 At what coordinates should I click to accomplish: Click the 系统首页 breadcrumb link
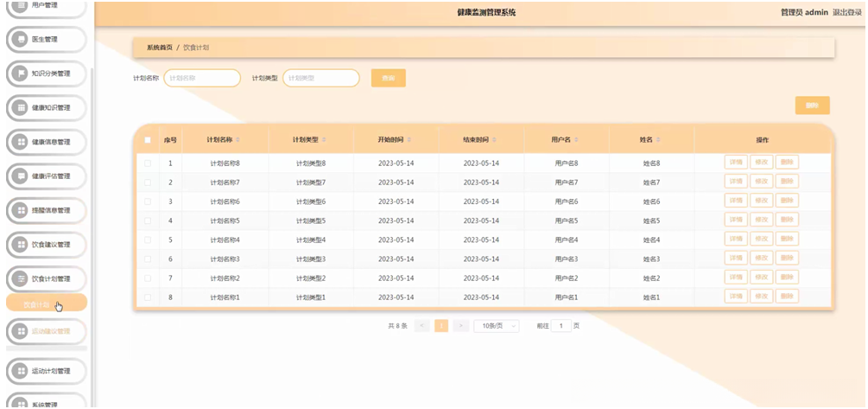[x=160, y=48]
